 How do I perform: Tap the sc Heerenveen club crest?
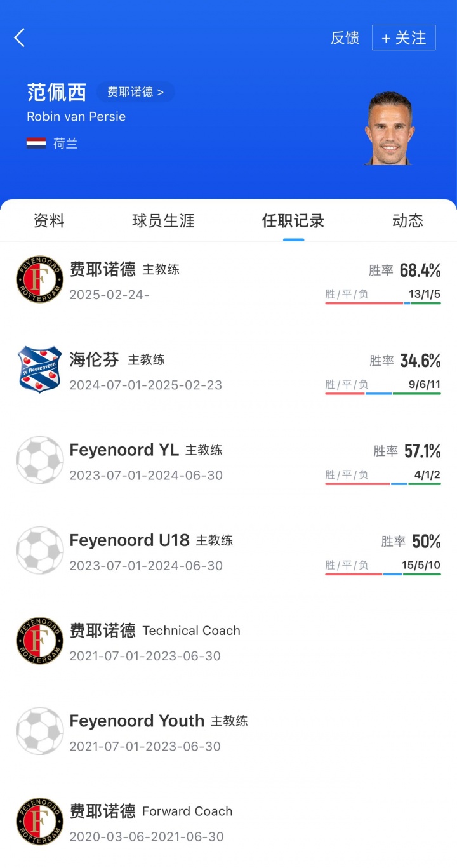click(x=39, y=370)
